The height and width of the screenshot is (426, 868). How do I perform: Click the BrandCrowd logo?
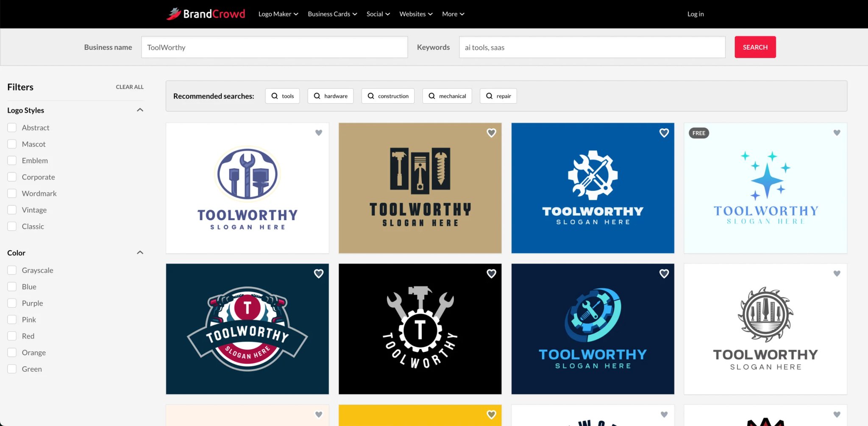pyautogui.click(x=206, y=14)
